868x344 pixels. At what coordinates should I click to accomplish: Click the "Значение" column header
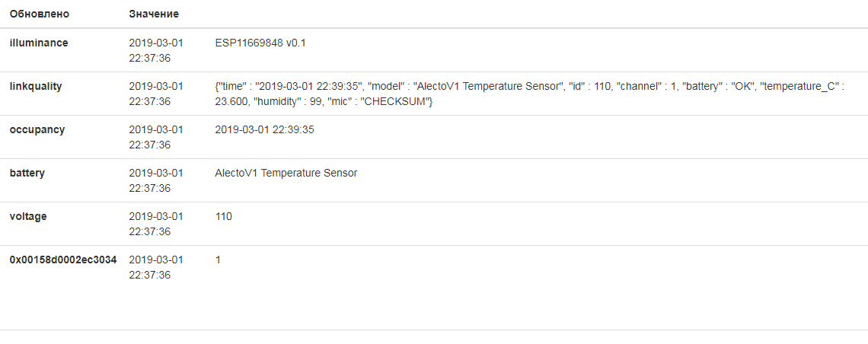(154, 14)
